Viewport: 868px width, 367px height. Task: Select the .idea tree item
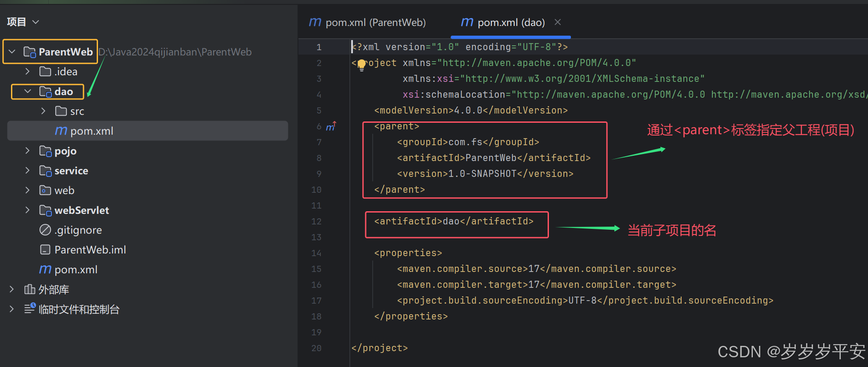[66, 71]
